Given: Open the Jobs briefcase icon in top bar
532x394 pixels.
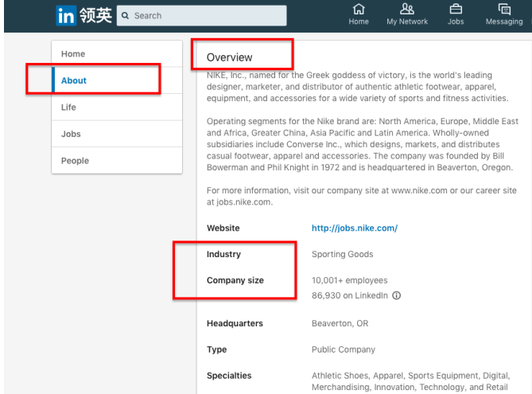Looking at the screenshot, I should coord(456,10).
